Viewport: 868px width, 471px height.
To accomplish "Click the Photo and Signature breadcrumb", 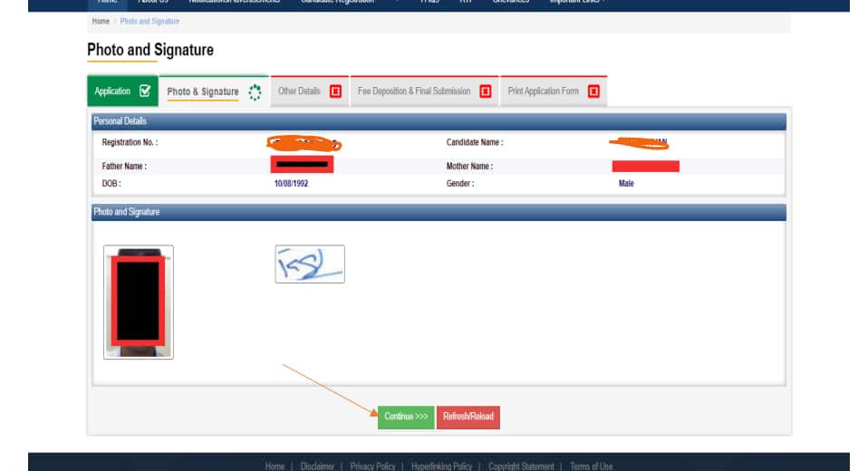I will click(149, 21).
